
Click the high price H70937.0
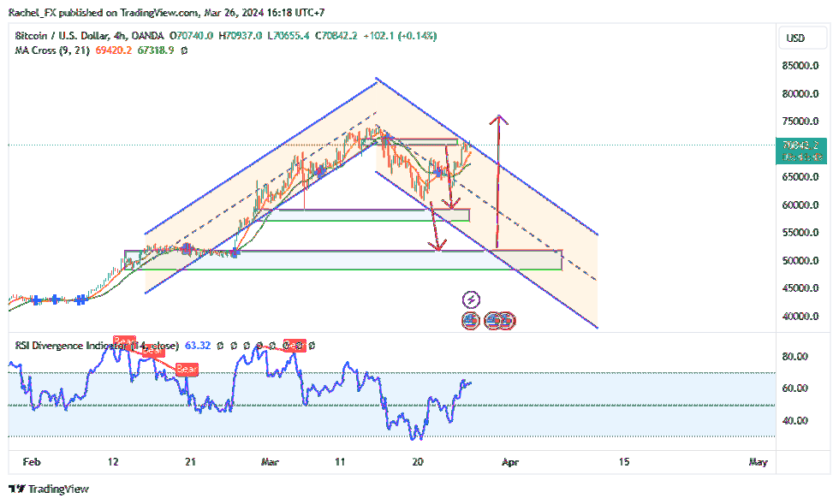241,36
